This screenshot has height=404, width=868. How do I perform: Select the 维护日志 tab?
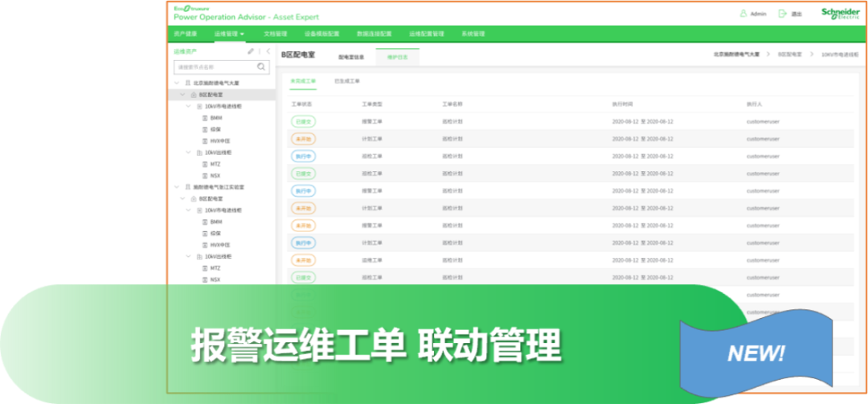397,57
